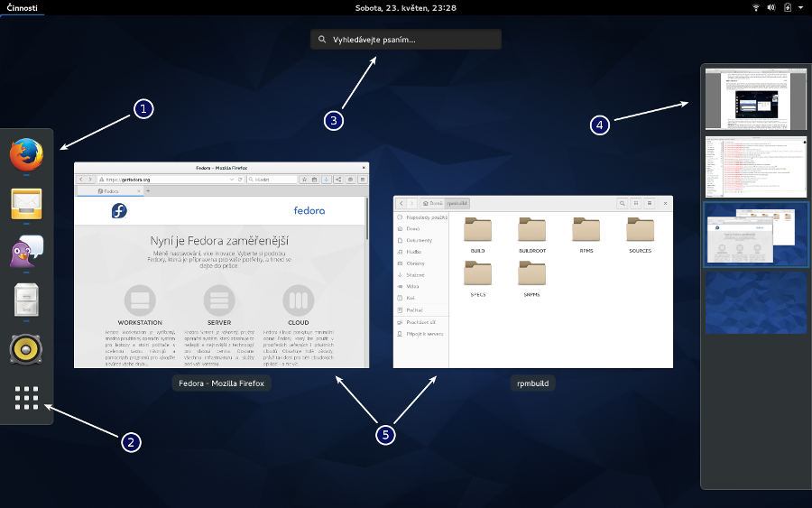Focus the Vyhledávejte psaním search field
The width and height of the screenshot is (812, 508).
point(406,40)
